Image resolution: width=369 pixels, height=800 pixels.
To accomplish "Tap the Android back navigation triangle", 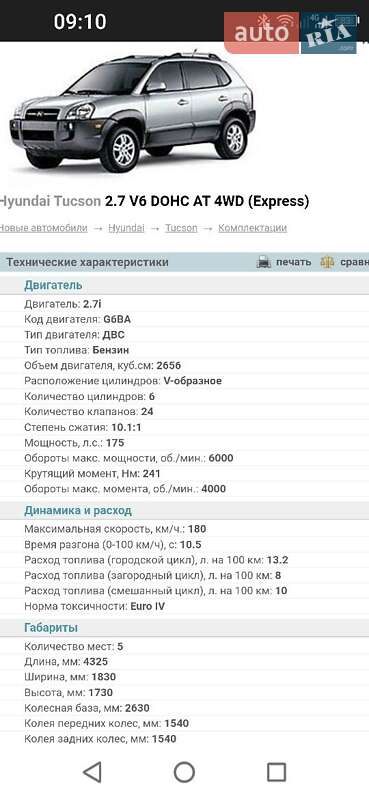I will point(92,772).
